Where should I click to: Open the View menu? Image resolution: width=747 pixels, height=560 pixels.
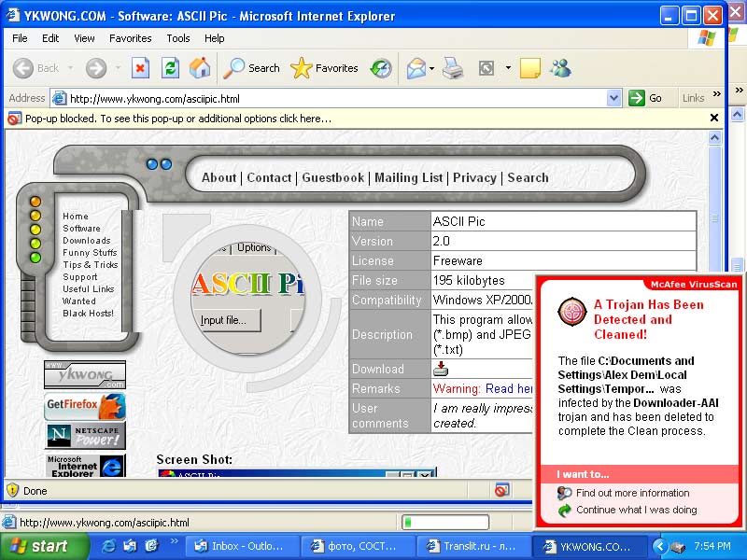coord(84,38)
